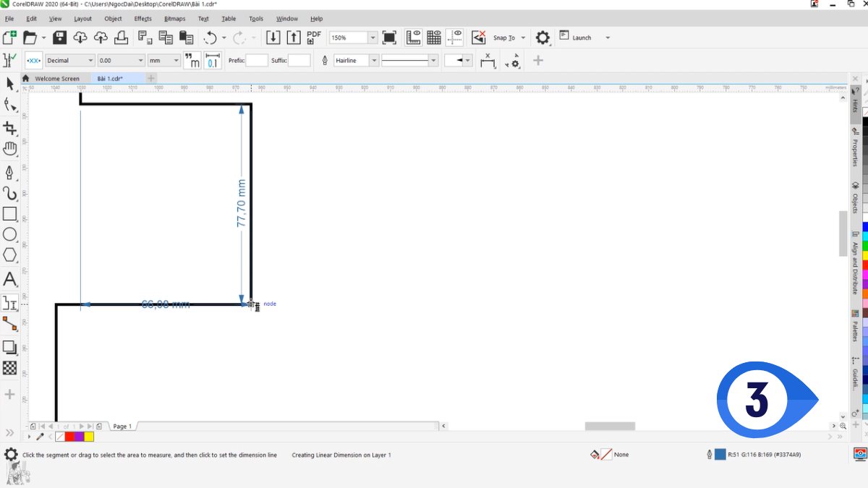Viewport: 868px width, 488px height.
Task: Open the Effects menu
Action: click(143, 19)
